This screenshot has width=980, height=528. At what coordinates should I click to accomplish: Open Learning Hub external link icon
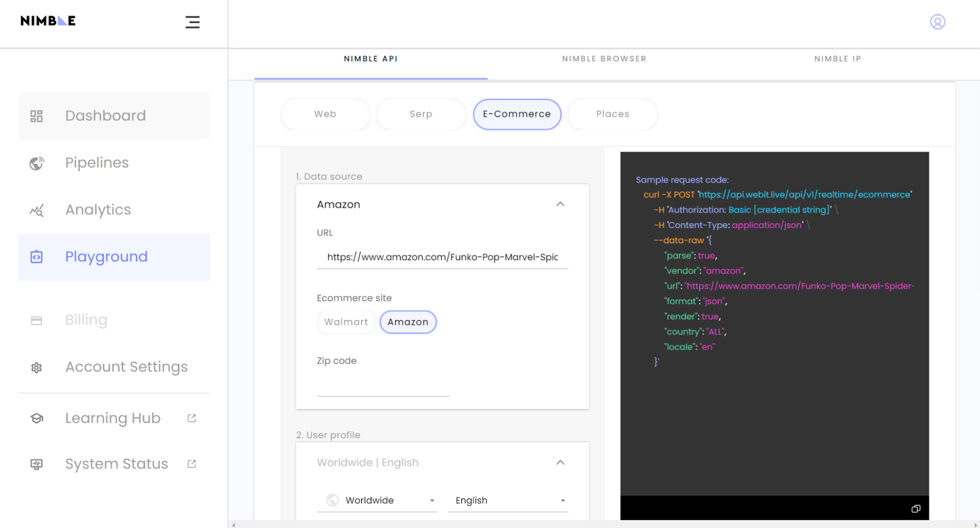point(192,418)
